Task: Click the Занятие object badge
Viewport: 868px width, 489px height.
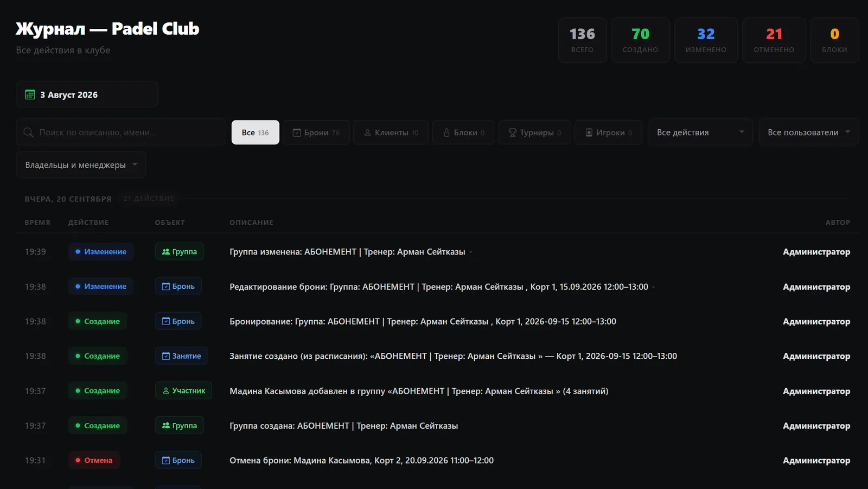Action: tap(182, 356)
